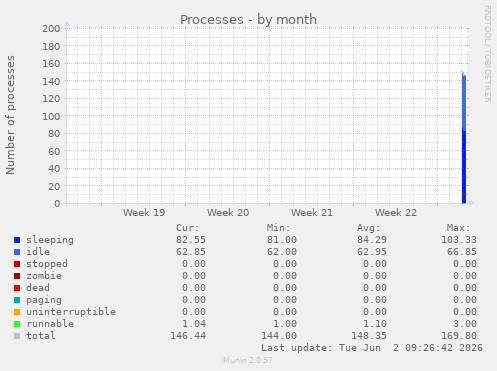Click the 'Max:' column header
This screenshot has width=497, height=371.
click(x=459, y=228)
